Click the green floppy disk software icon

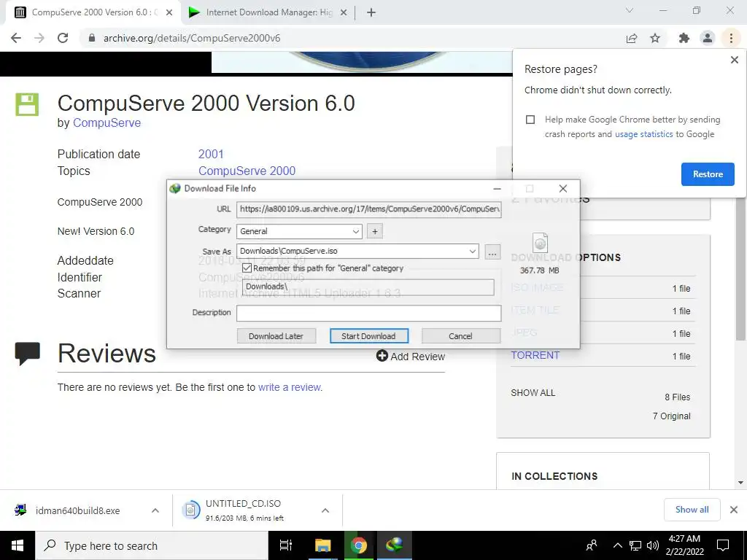click(27, 104)
